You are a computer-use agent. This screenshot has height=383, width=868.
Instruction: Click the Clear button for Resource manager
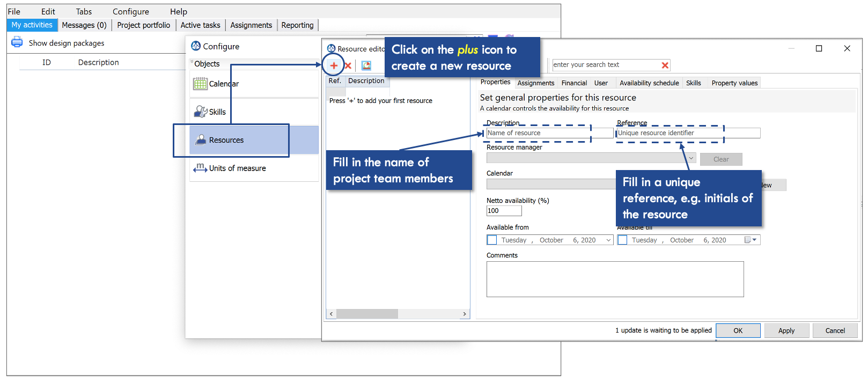[721, 159]
